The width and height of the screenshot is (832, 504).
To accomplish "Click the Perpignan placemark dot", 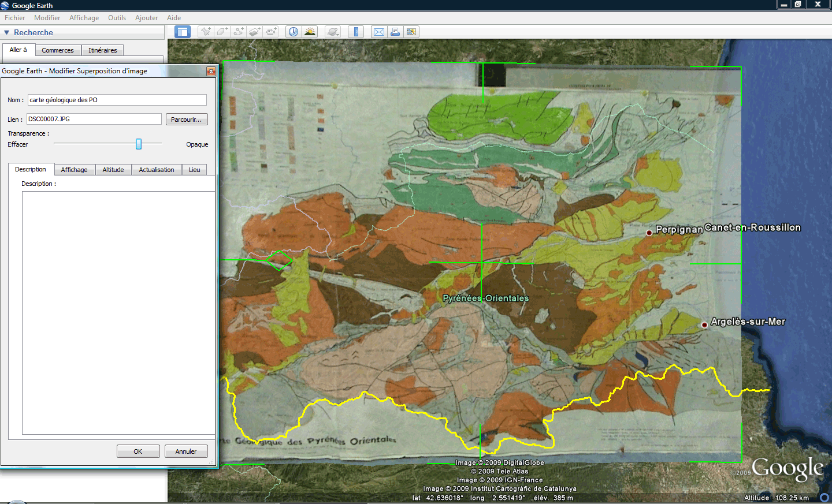I will pyautogui.click(x=649, y=233).
